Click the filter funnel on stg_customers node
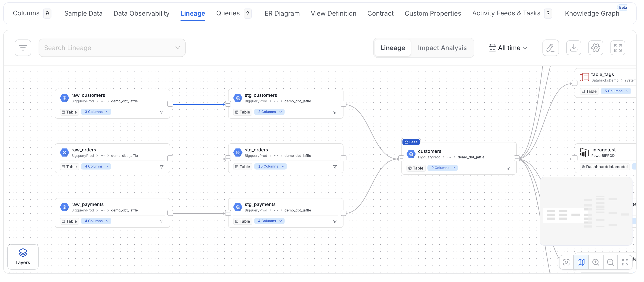This screenshot has width=644, height=282. click(335, 112)
